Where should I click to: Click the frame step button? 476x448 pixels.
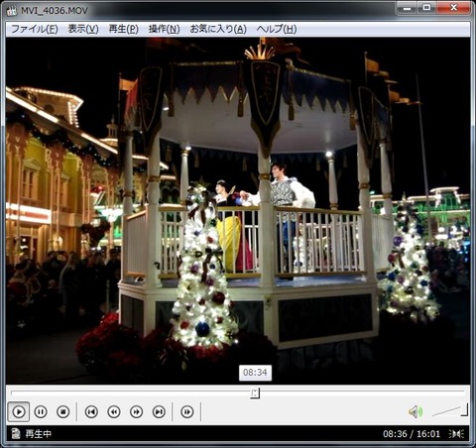click(187, 412)
